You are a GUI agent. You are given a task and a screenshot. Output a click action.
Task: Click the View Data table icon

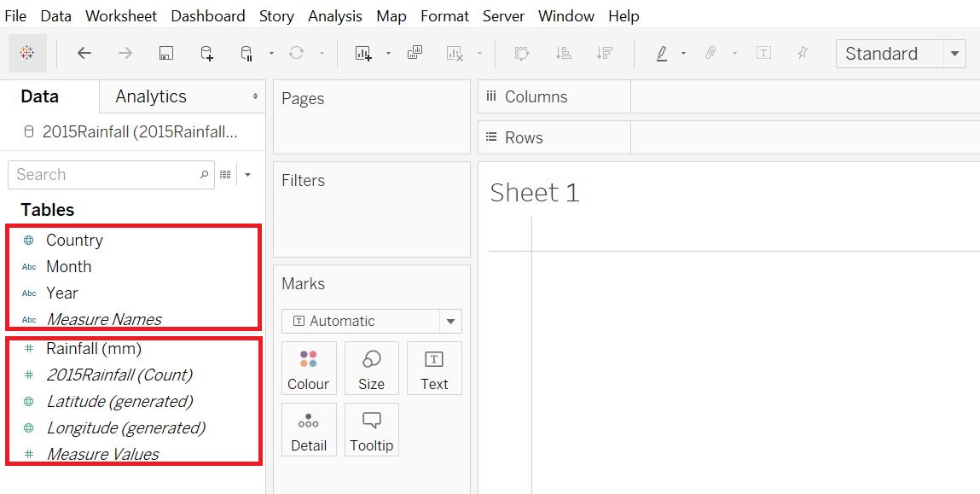(x=226, y=174)
